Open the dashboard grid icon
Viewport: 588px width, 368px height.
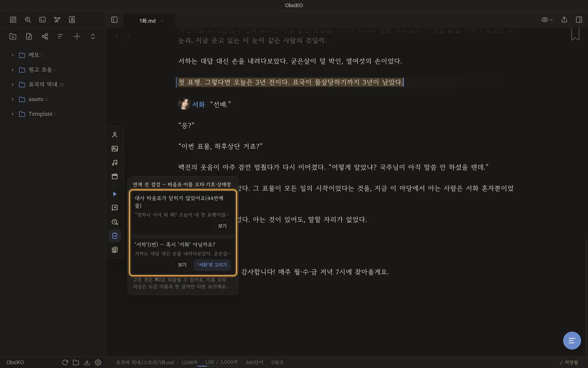[x=13, y=20]
